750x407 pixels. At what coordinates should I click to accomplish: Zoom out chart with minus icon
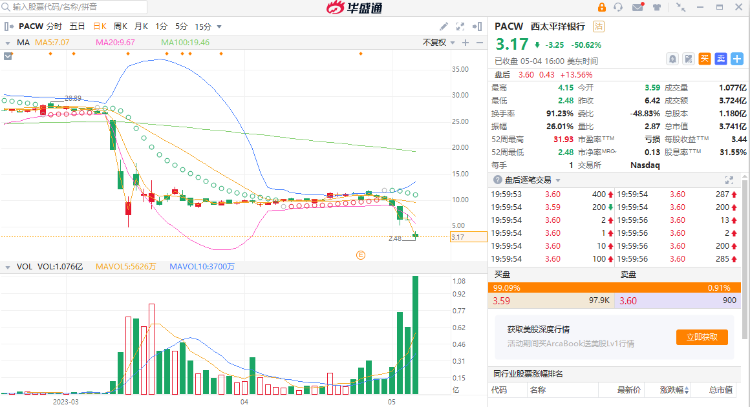pos(480,43)
